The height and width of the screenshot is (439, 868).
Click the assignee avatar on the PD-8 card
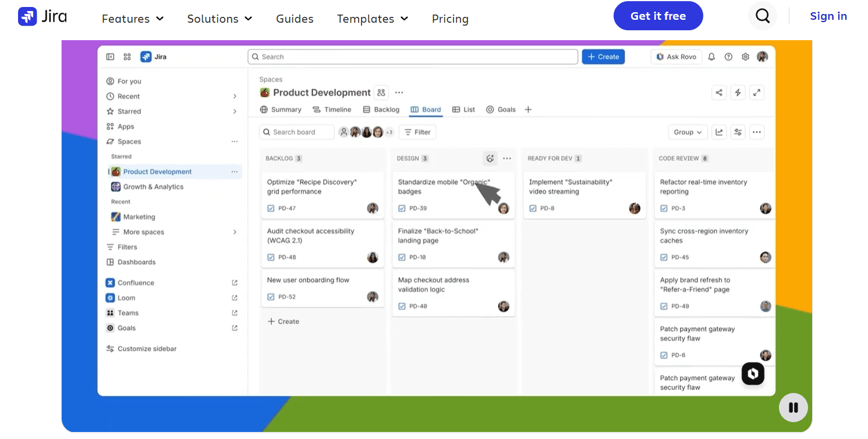pos(635,208)
